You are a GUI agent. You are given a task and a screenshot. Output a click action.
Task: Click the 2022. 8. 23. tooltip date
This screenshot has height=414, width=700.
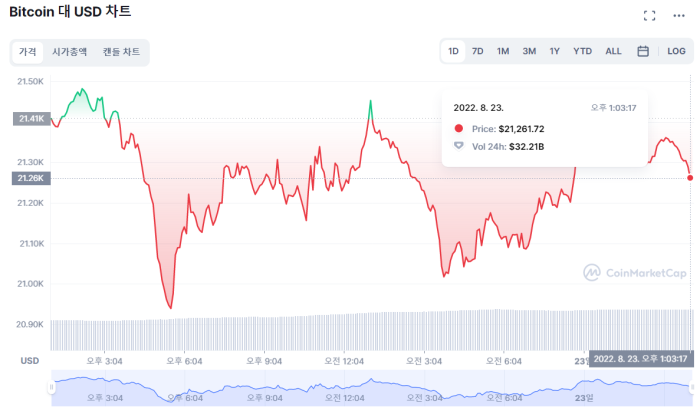(x=479, y=108)
